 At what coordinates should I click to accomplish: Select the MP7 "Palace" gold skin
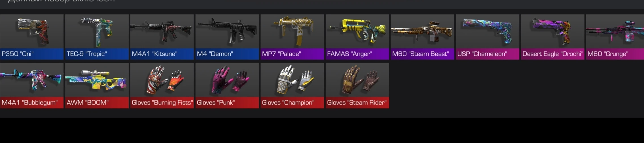tap(292, 37)
